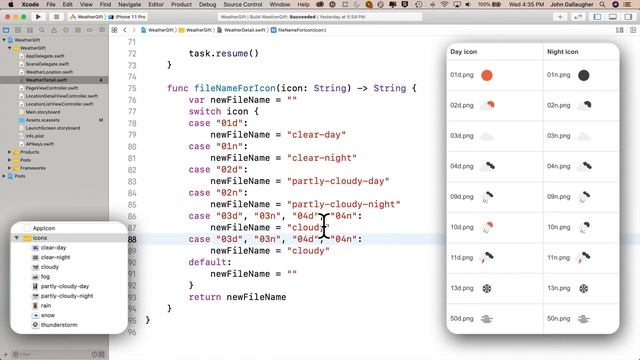
Task: Open Main.storyboard in the navigator
Action: pyautogui.click(x=43, y=112)
